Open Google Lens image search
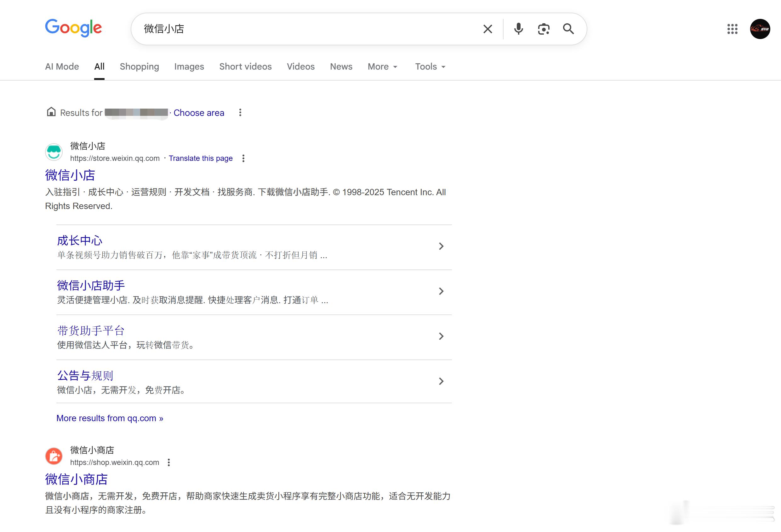781x532 pixels. click(544, 29)
